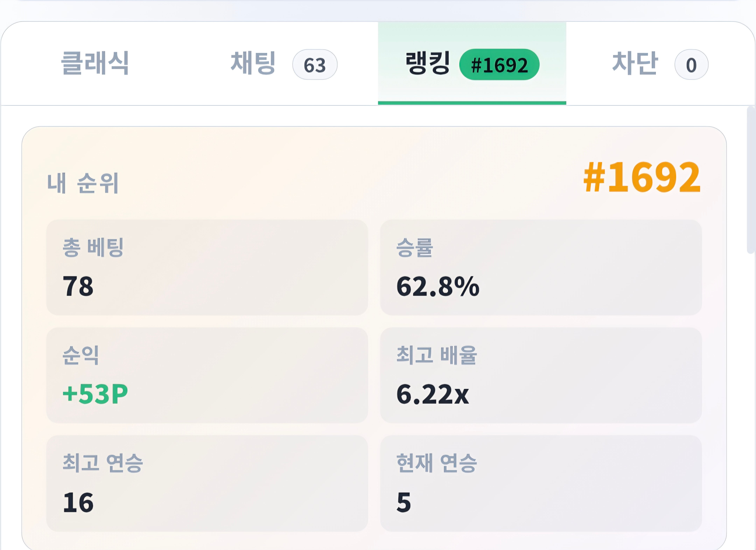The width and height of the screenshot is (756, 550).
Task: Open the 순익 stat card
Action: click(x=207, y=375)
